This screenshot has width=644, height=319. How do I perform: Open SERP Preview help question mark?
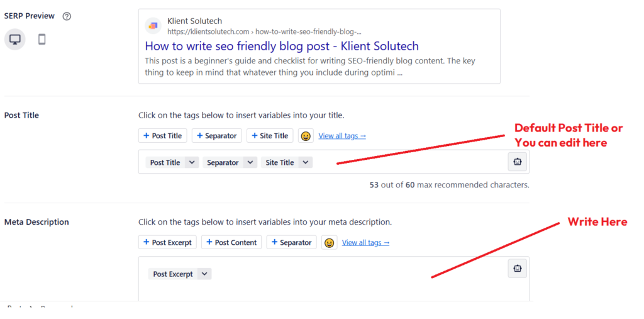[67, 16]
